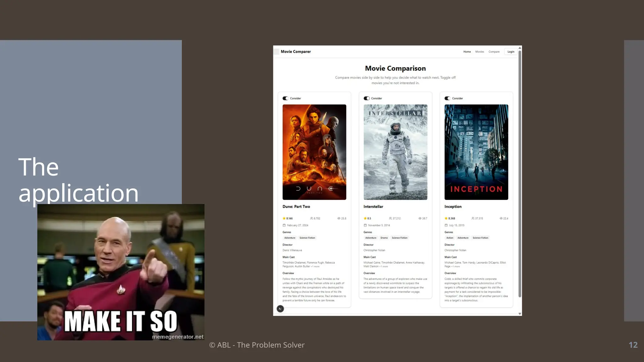Toggle the Consider switch on Interstellar card
Screen dimensions: 644x362
pos(367,98)
